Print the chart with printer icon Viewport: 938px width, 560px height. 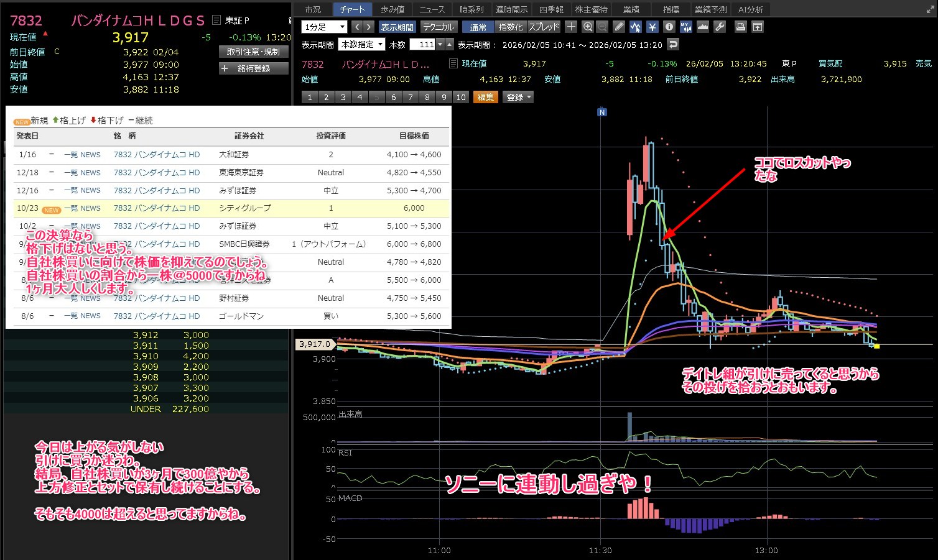pyautogui.click(x=740, y=27)
